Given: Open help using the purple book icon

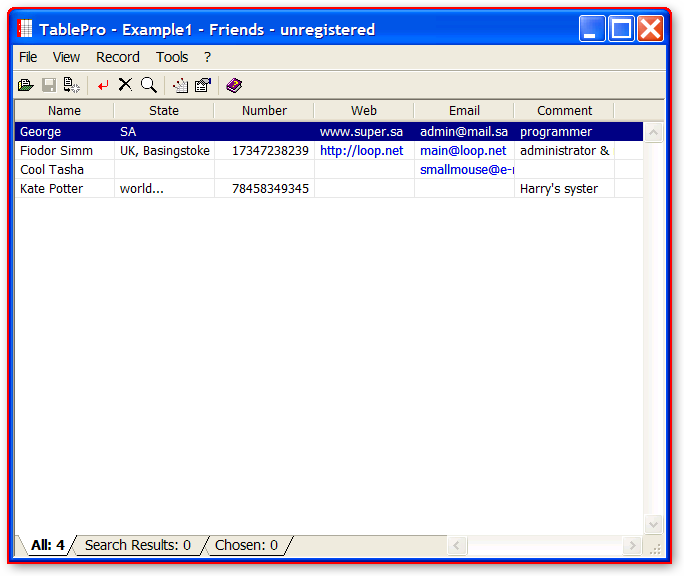Looking at the screenshot, I should click(x=234, y=86).
